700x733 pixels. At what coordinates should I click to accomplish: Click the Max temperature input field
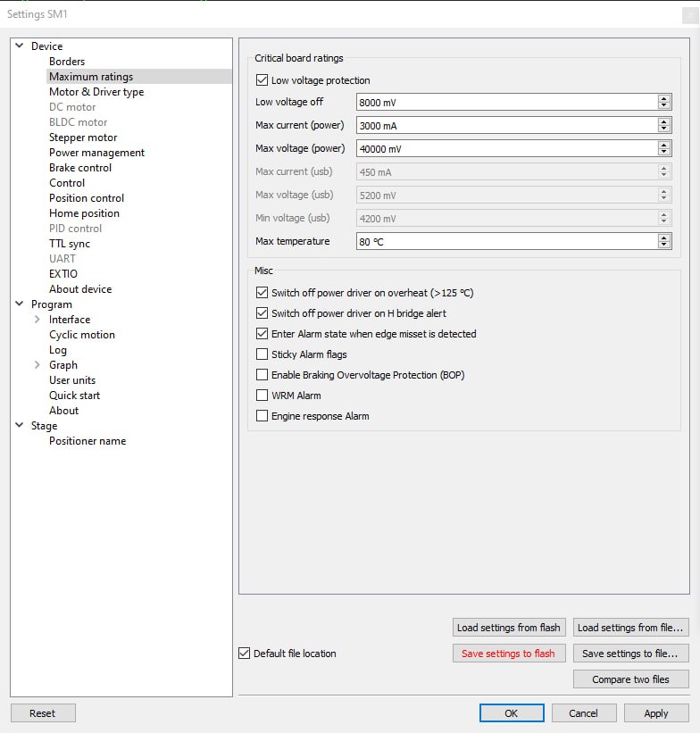coord(504,241)
